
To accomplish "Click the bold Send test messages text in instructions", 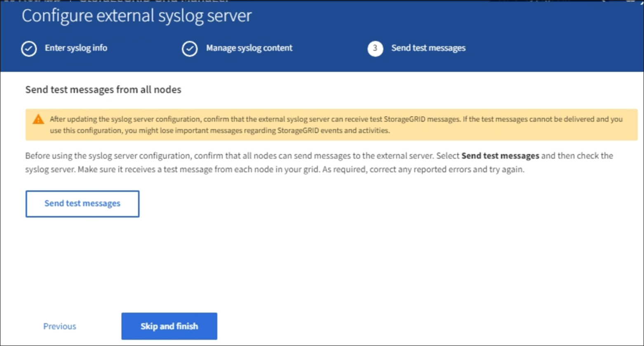I will (500, 156).
